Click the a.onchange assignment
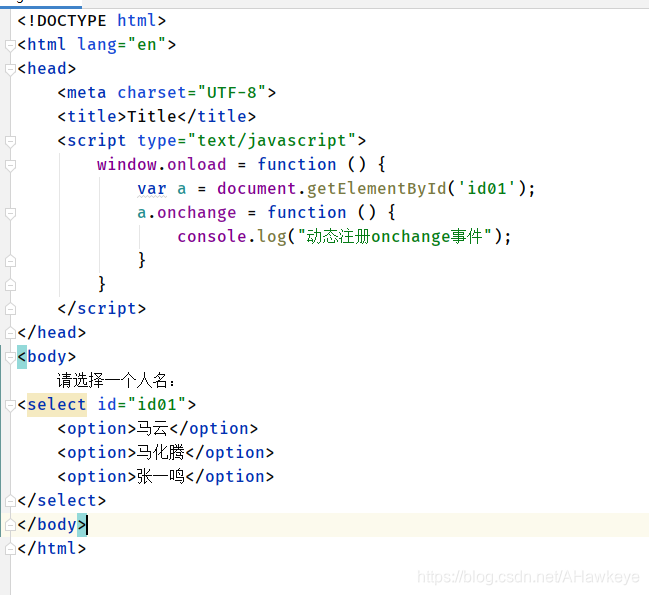The width and height of the screenshot is (649, 595). [x=267, y=213]
